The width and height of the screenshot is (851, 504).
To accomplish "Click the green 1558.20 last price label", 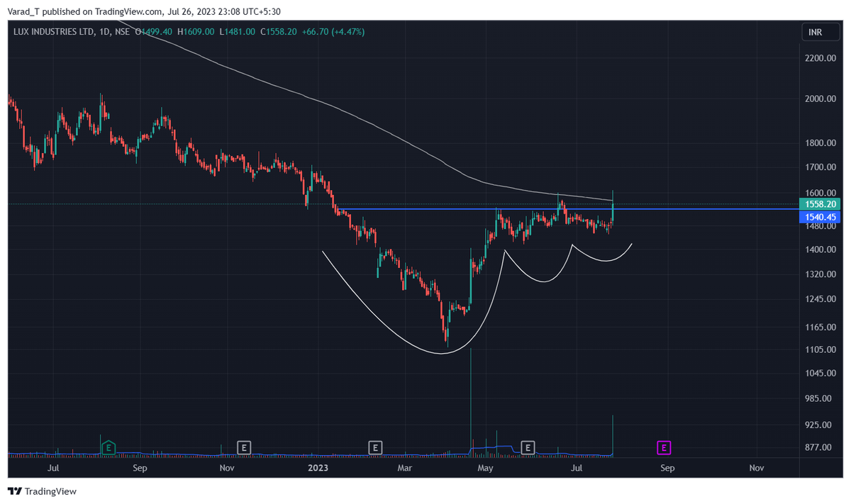I will (x=821, y=204).
